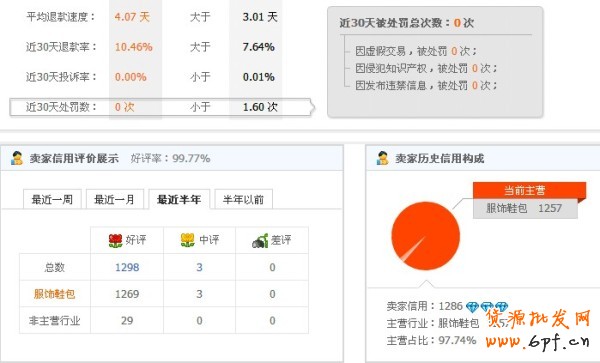Click the 近30天被处罚总次数 panel heading

[x=406, y=23]
